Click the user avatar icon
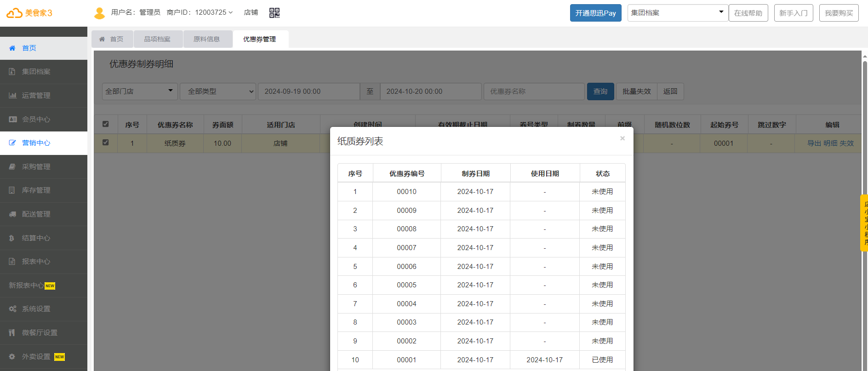 (x=99, y=13)
